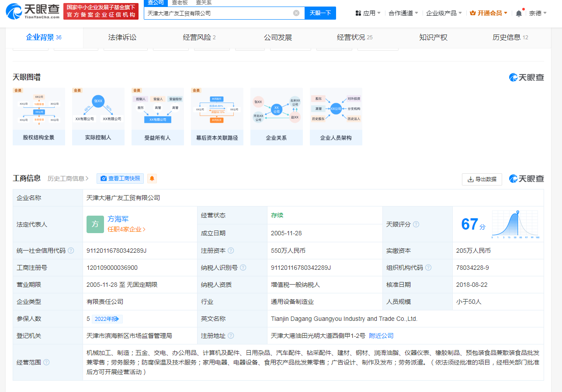Screen dimensions: 562x392
Task: Open the 2022年报 report link
Action: coord(107,319)
